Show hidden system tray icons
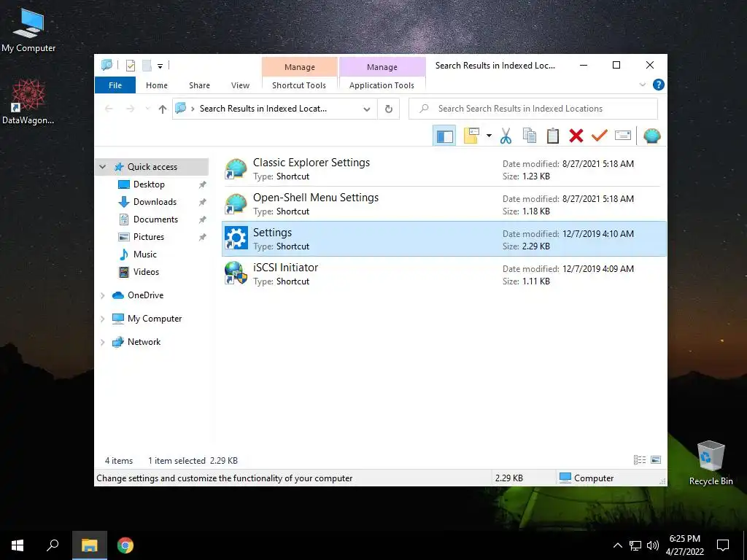This screenshot has width=747, height=560. pyautogui.click(x=617, y=545)
